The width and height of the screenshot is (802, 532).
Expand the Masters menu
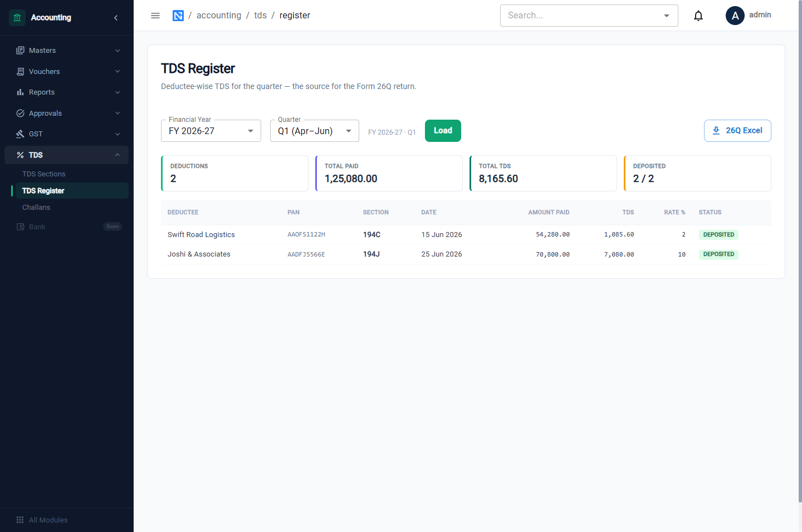coord(67,51)
